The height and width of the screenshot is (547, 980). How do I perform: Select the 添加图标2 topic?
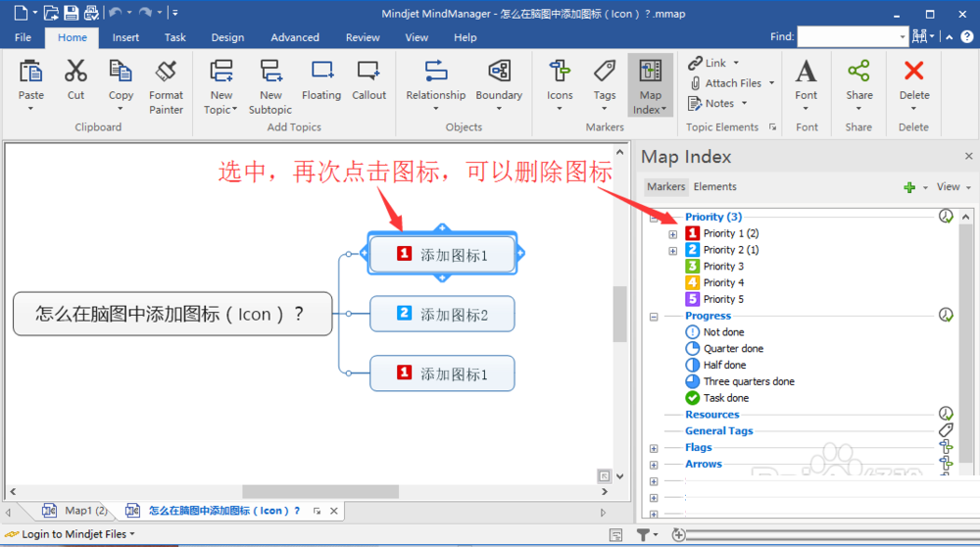click(x=442, y=314)
